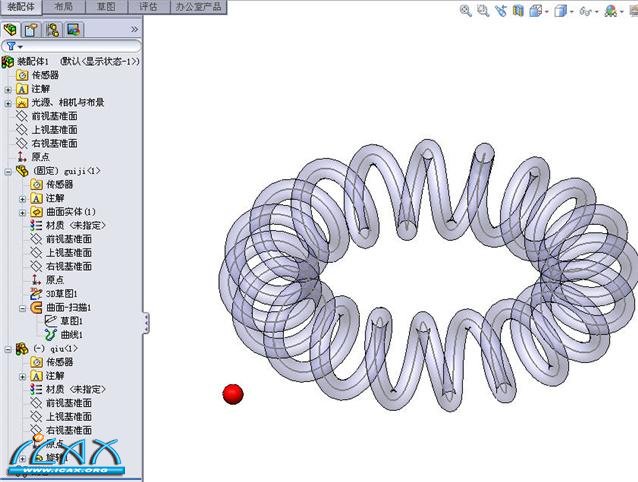Expand the panel tabs overflow chevron
Image resolution: width=638 pixels, height=482 pixels.
(x=134, y=29)
